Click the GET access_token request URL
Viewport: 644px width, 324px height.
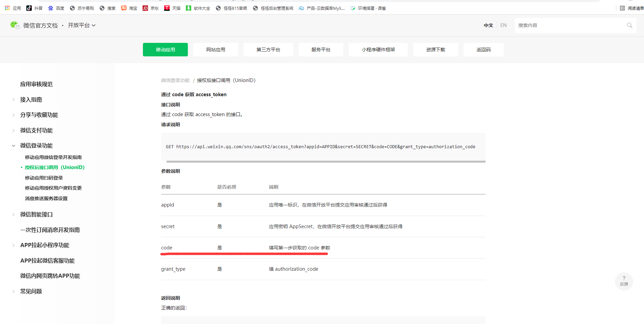pyautogui.click(x=320, y=147)
